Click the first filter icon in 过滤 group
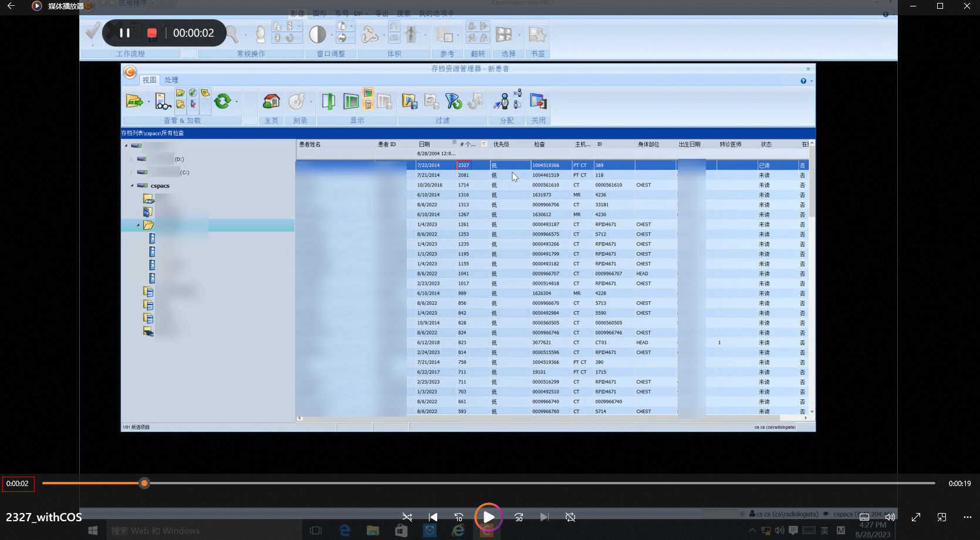Screen dimensions: 980x540 click(x=410, y=101)
